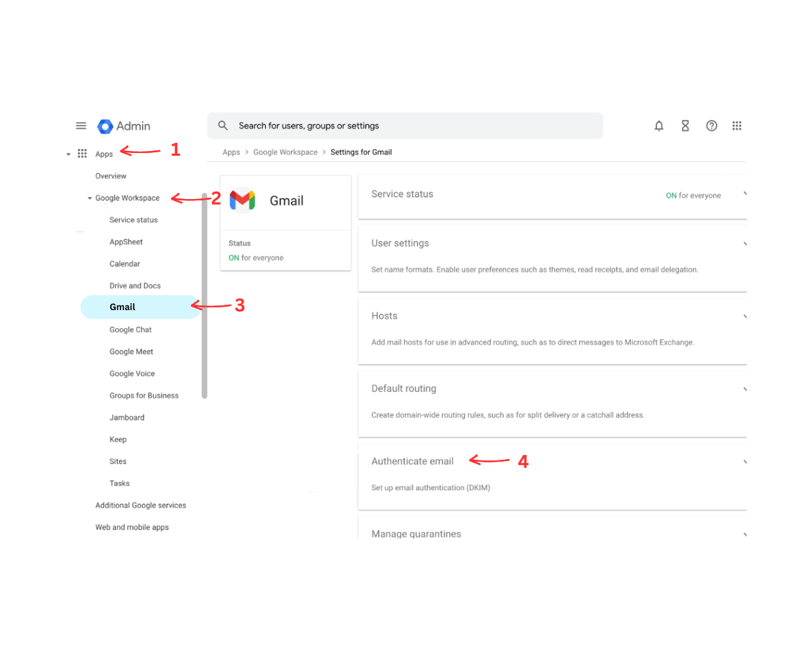Open the hamburger main menu

pyautogui.click(x=81, y=126)
